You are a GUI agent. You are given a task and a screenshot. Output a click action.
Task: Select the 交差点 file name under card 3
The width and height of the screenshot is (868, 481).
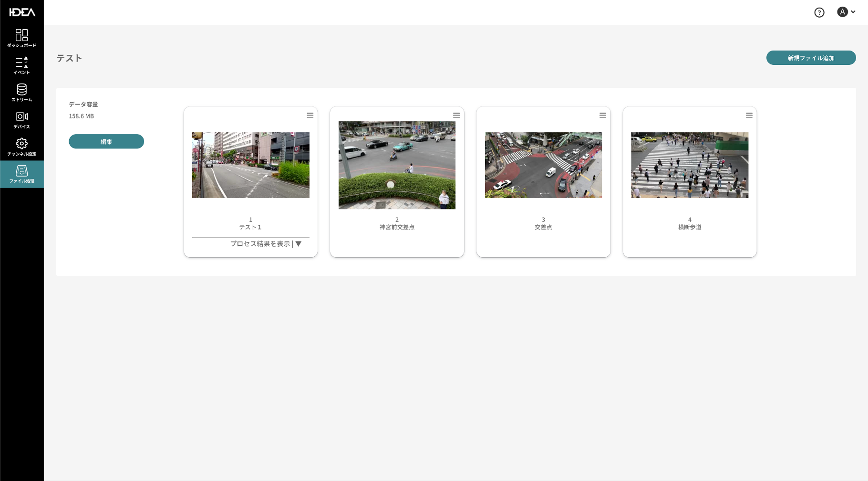pyautogui.click(x=543, y=227)
